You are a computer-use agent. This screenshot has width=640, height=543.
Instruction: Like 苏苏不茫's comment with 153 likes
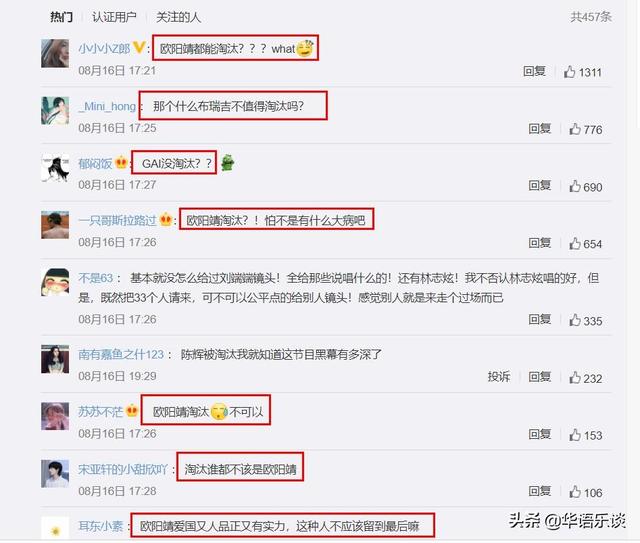coord(575,435)
